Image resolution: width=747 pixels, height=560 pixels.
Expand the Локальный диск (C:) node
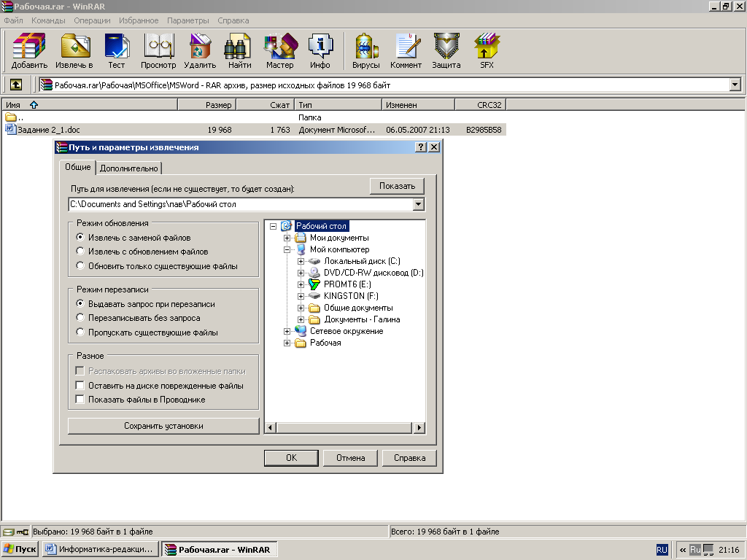[x=301, y=261]
